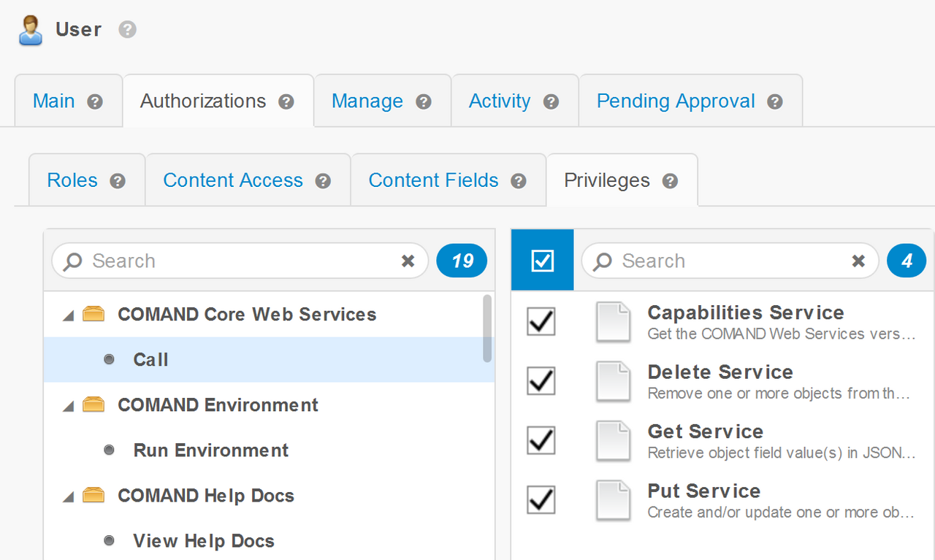Switch to the Manage tab
Viewport: 935px width, 560px height.
tap(367, 101)
